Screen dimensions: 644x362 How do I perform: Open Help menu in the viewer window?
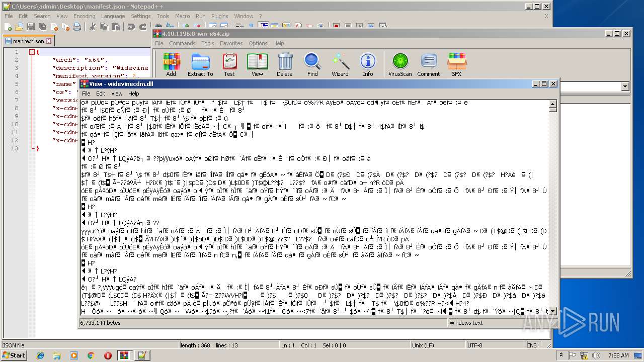pyautogui.click(x=133, y=94)
